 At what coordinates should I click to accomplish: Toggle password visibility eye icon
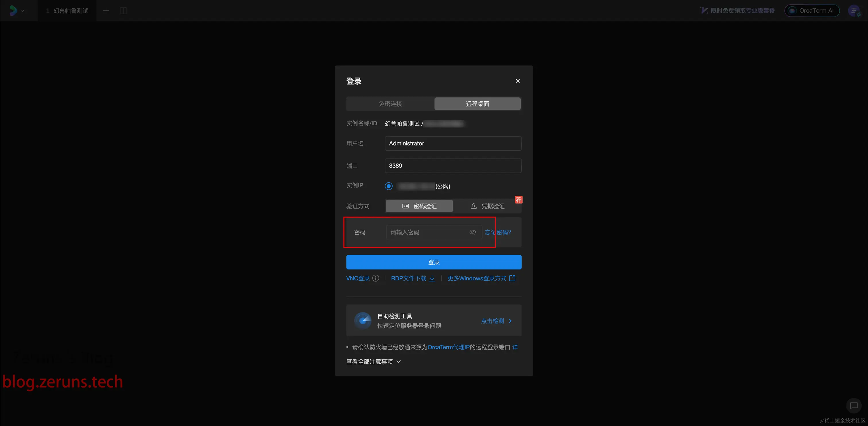[x=472, y=232]
